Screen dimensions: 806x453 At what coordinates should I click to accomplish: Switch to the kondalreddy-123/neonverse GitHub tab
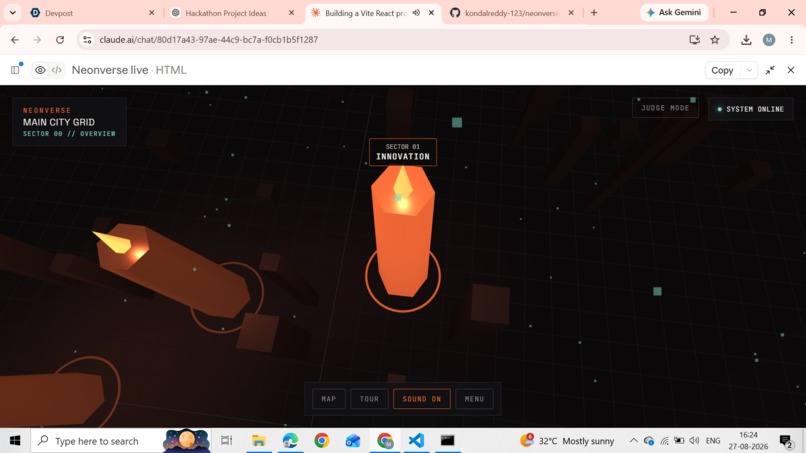(x=511, y=13)
